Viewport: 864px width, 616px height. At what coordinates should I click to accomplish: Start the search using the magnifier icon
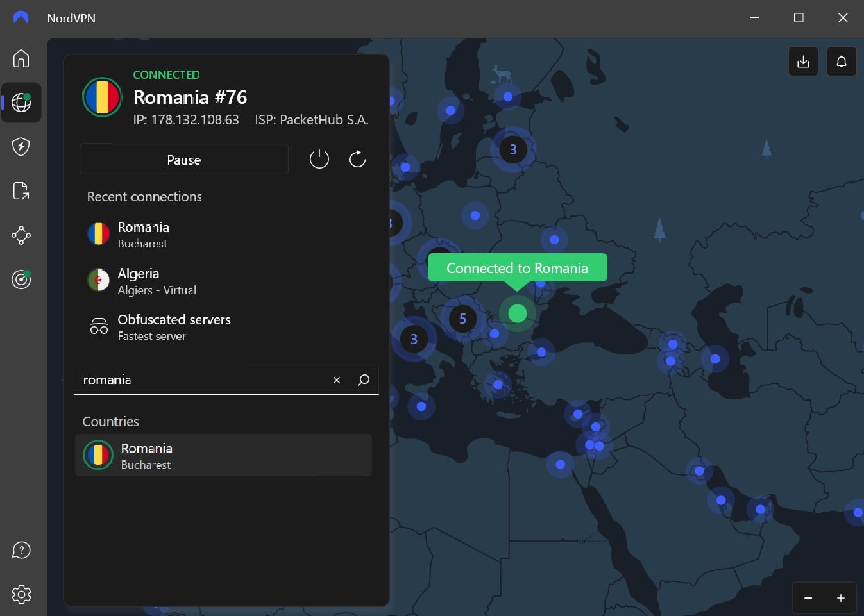pos(363,380)
